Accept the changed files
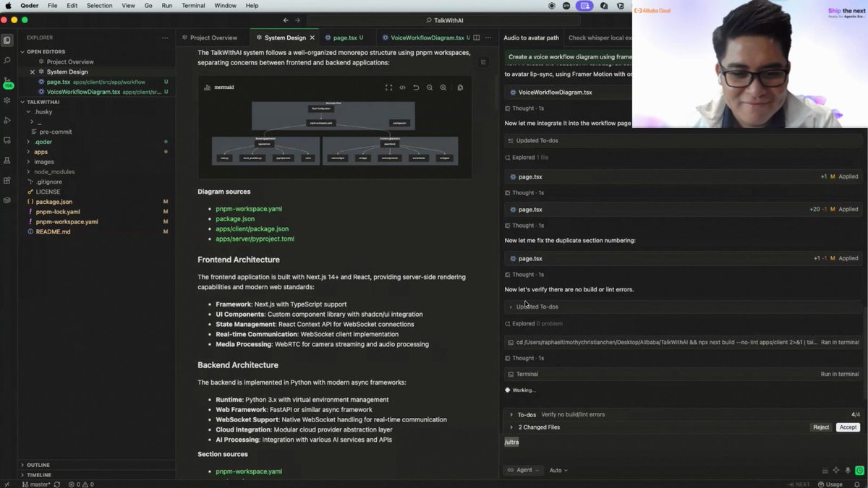The width and height of the screenshot is (868, 488). (848, 427)
